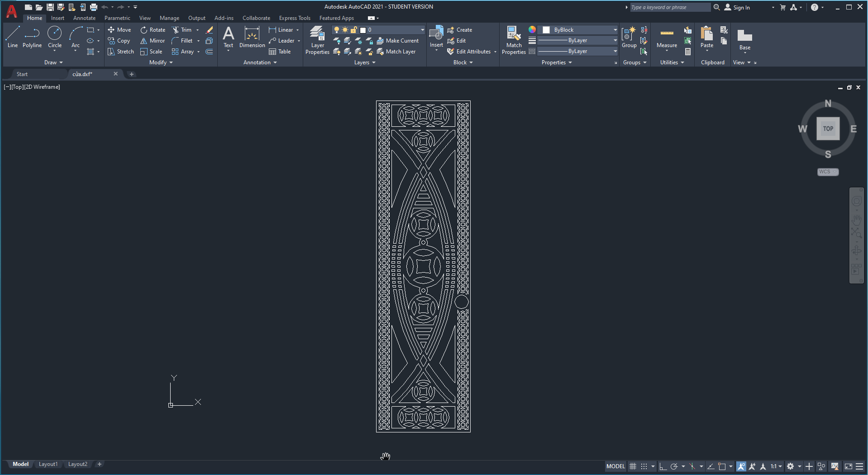Expand the Modify panel
The height and width of the screenshot is (475, 868).
(161, 62)
